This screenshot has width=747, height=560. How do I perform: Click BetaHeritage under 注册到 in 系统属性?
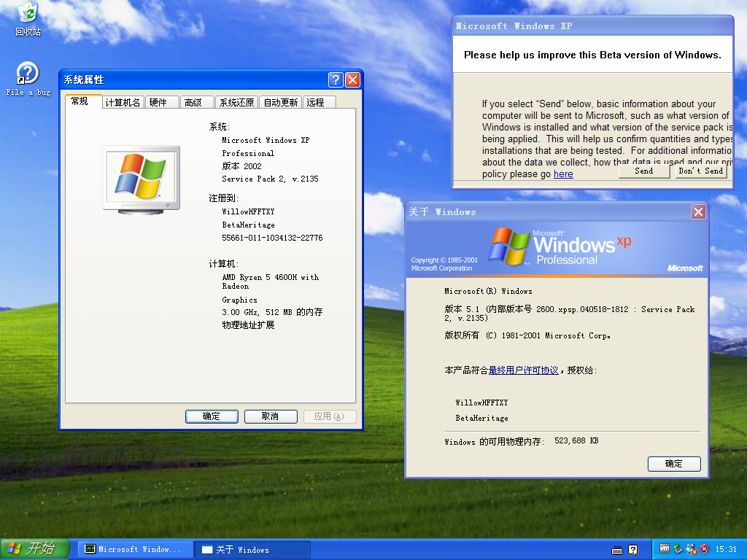tap(248, 225)
